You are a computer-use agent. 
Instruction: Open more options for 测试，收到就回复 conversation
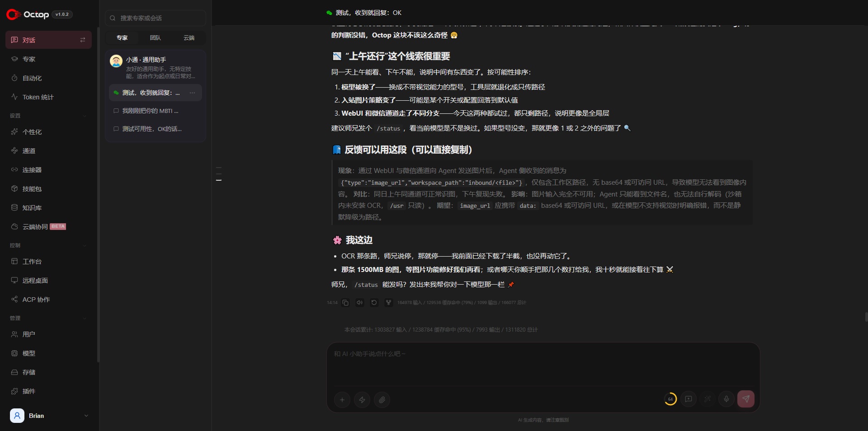193,93
